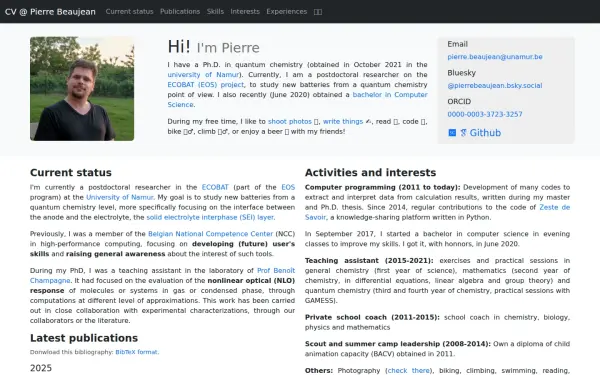Follow the Github link in contact card
The image size is (600, 375).
(485, 133)
